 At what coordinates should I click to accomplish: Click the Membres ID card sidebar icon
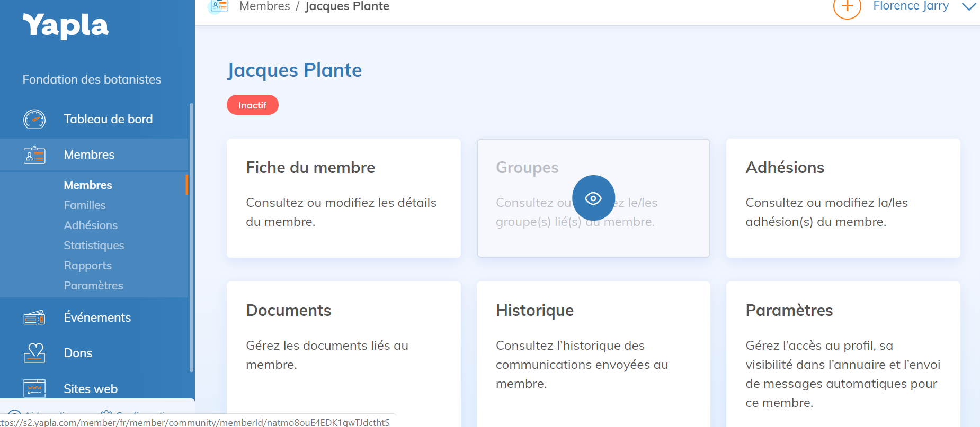click(34, 155)
